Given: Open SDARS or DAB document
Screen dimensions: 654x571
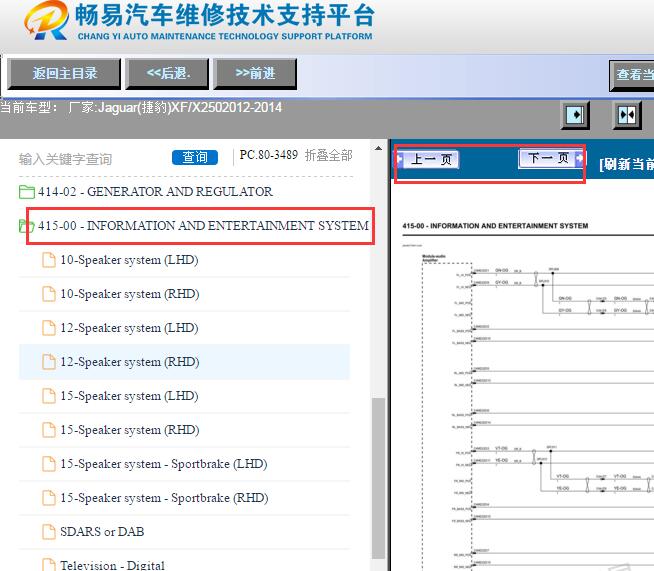Looking at the screenshot, I should click(102, 532).
